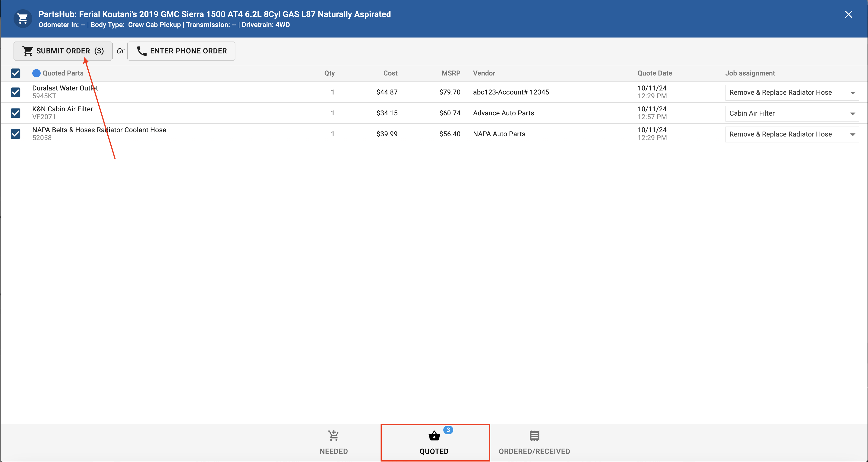
Task: Open Enter Phone Order
Action: 181,51
